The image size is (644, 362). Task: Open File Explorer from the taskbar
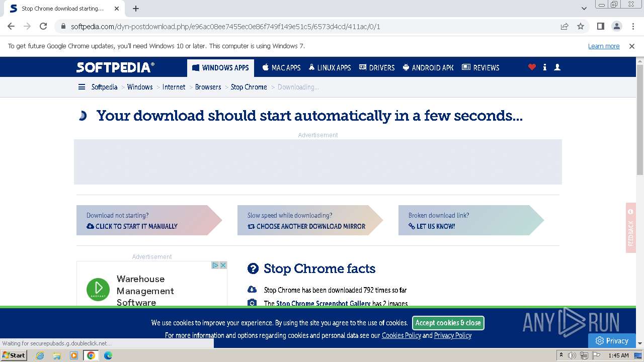click(x=57, y=355)
